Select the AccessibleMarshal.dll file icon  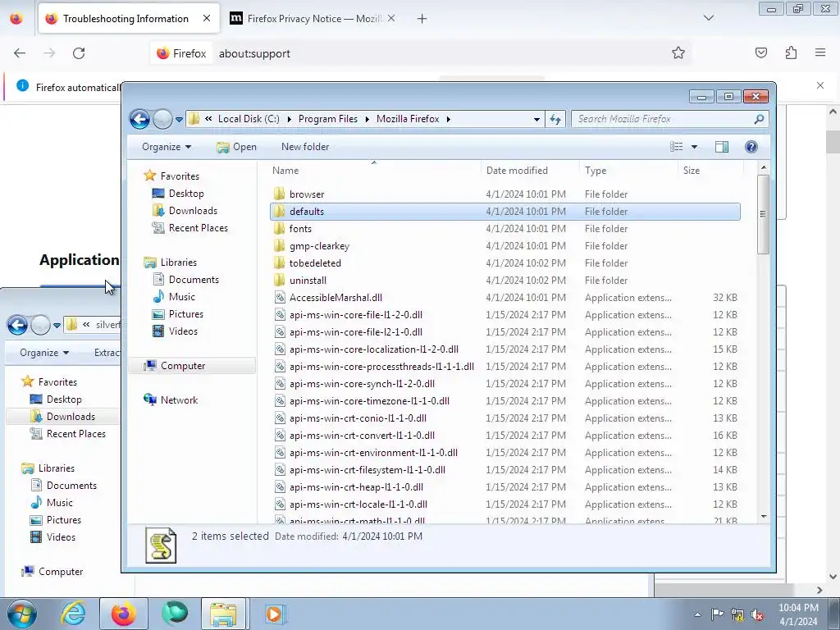coord(280,297)
